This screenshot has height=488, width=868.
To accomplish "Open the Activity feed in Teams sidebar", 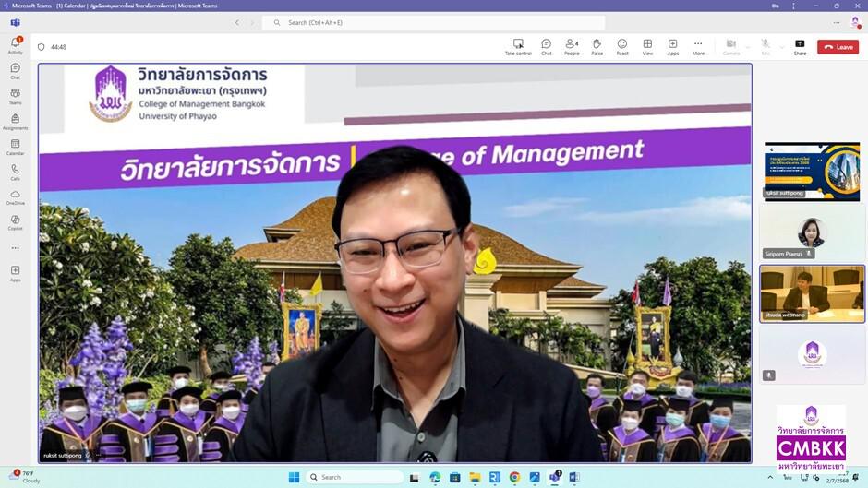I will [x=15, y=45].
